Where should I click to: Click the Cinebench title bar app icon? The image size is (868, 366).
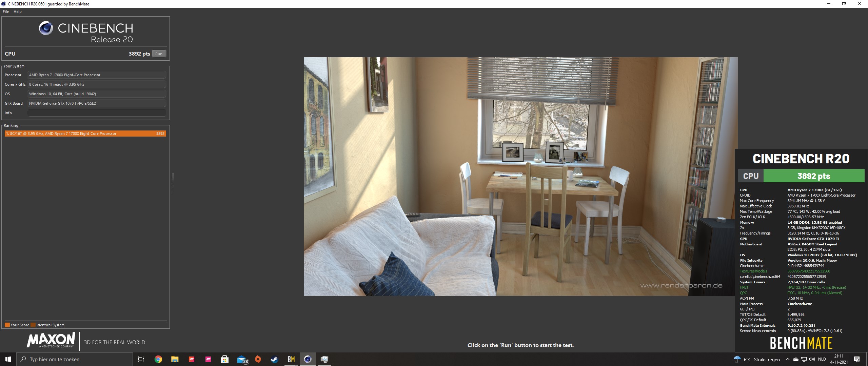[4, 4]
